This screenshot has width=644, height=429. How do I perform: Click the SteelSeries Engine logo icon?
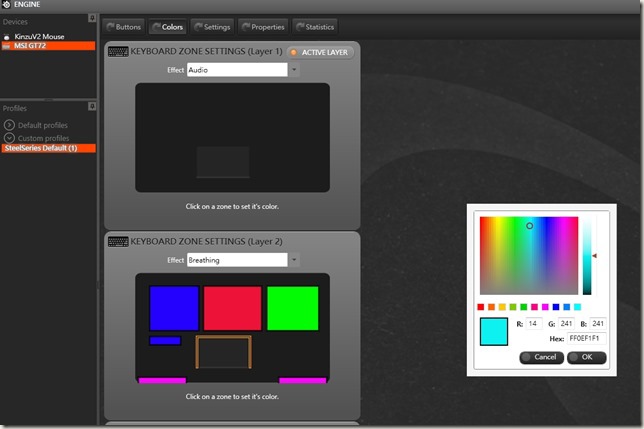click(6, 5)
